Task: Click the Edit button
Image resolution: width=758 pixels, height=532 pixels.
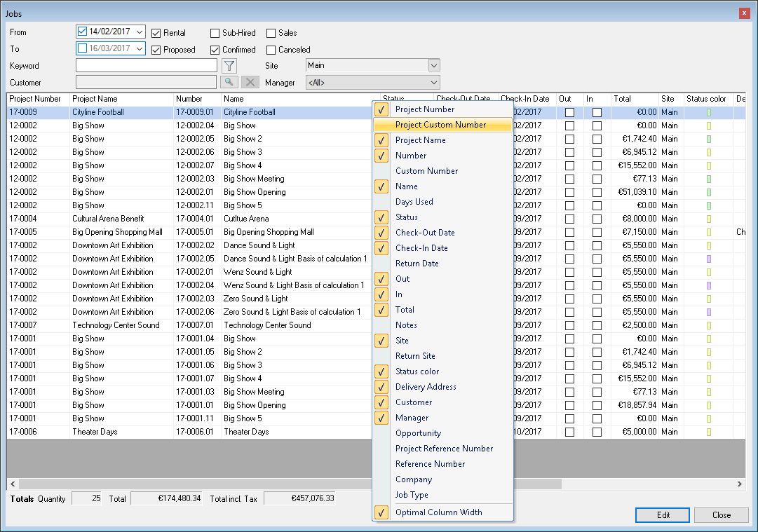Action: click(663, 515)
